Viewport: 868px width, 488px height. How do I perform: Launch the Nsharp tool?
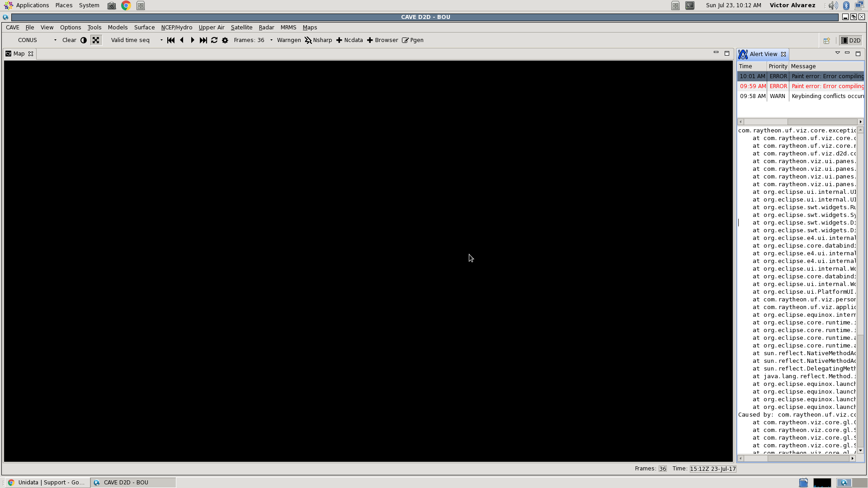(318, 40)
